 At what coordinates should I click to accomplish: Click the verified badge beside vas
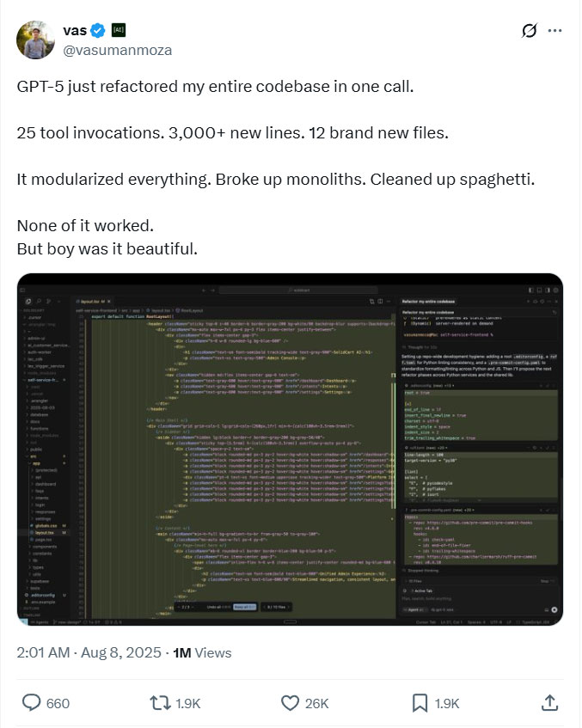click(95, 29)
